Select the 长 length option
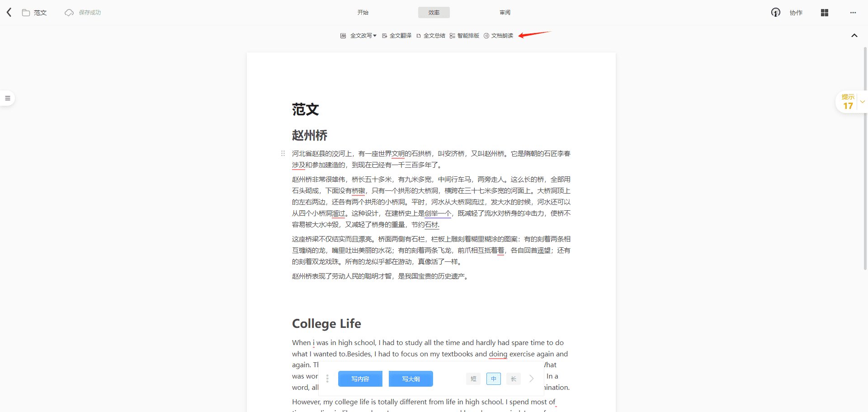This screenshot has width=868, height=412. [514, 379]
